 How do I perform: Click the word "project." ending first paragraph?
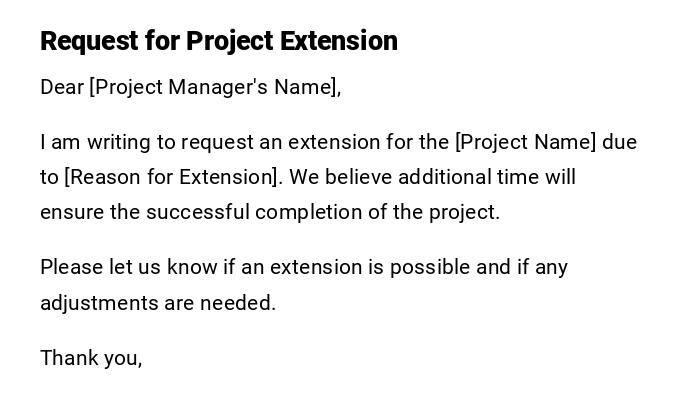coord(463,212)
